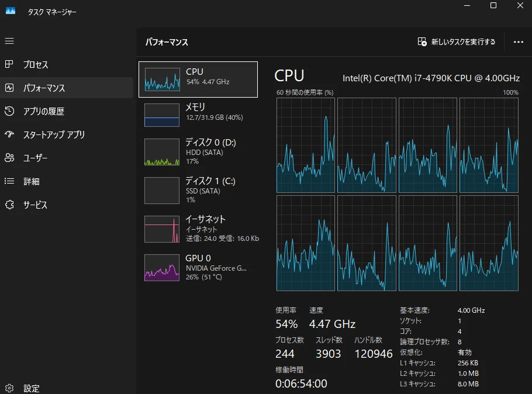Click the GPU 0 mini graph thumbnail
This screenshot has width=532, height=394.
click(x=162, y=268)
